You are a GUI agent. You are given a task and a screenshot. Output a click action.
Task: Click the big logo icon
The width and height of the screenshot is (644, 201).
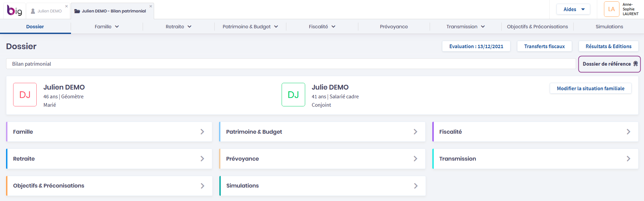click(14, 10)
